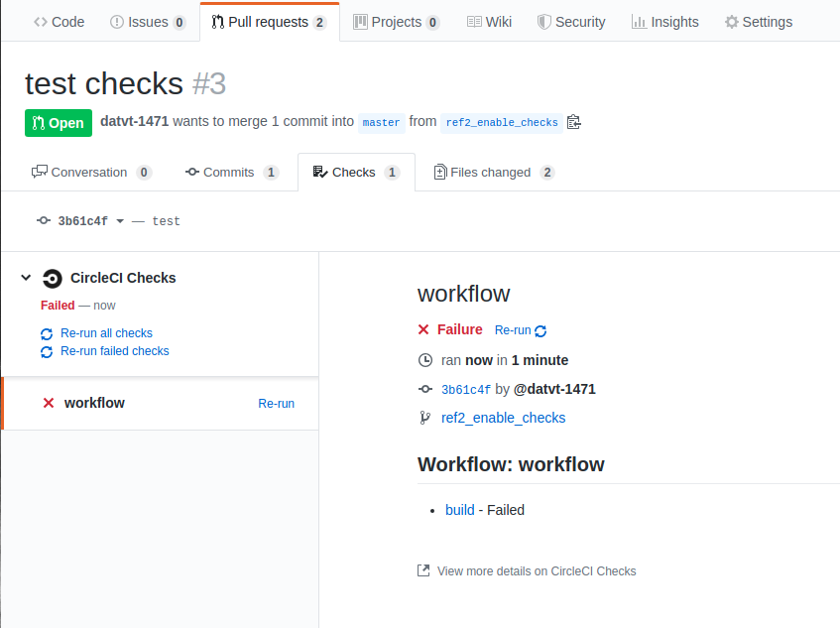Switch to the Files changed tab
The height and width of the screenshot is (628, 840).
493,173
